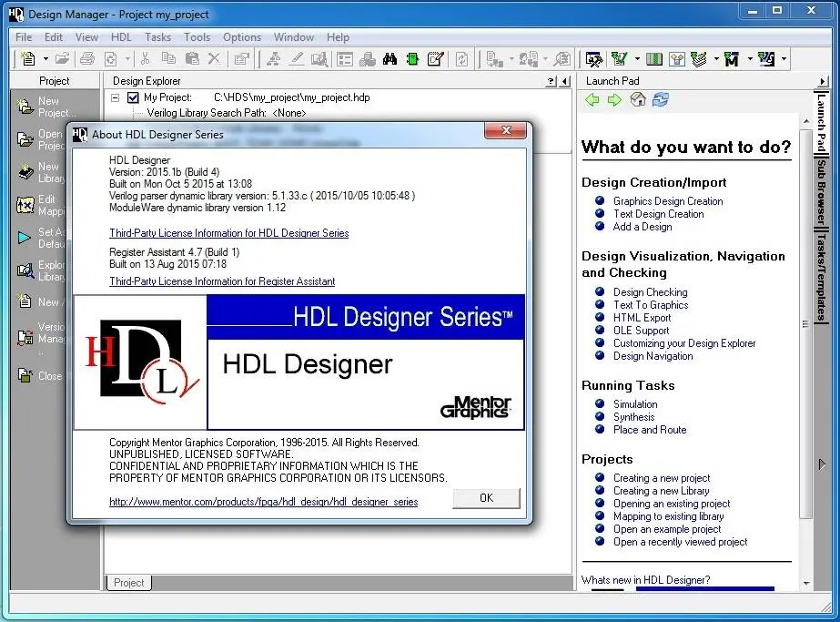Click Close project in the sidebar
The image size is (840, 622).
click(x=40, y=376)
